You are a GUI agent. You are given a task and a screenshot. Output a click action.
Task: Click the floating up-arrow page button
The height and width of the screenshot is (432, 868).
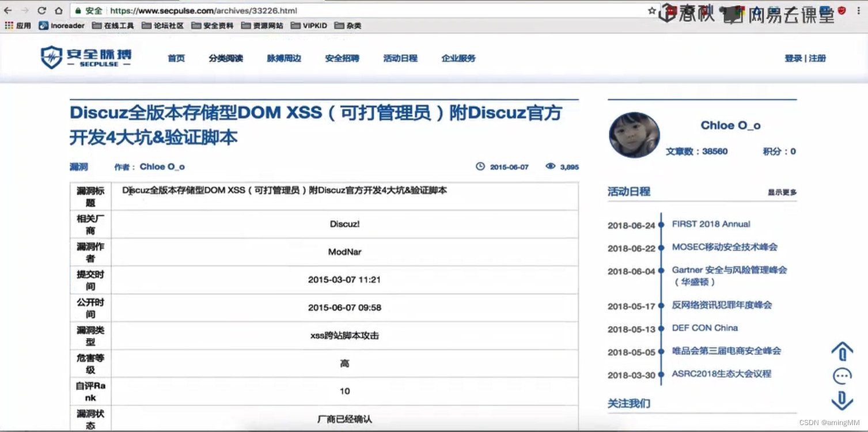coord(842,351)
